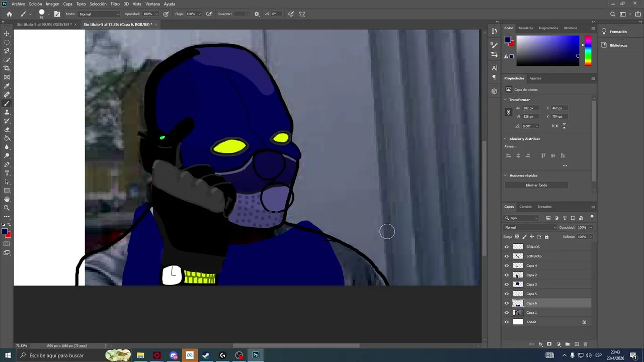This screenshot has height=362, width=644.
Task: Select the Crop tool
Action: click(7, 68)
